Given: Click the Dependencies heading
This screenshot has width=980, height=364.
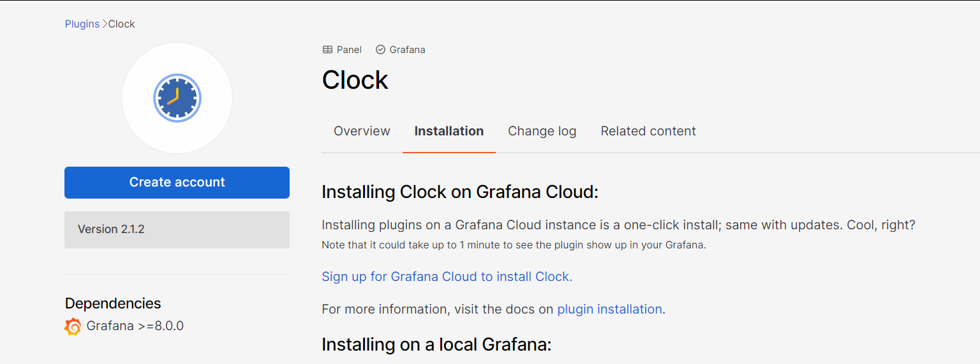Looking at the screenshot, I should 113,303.
